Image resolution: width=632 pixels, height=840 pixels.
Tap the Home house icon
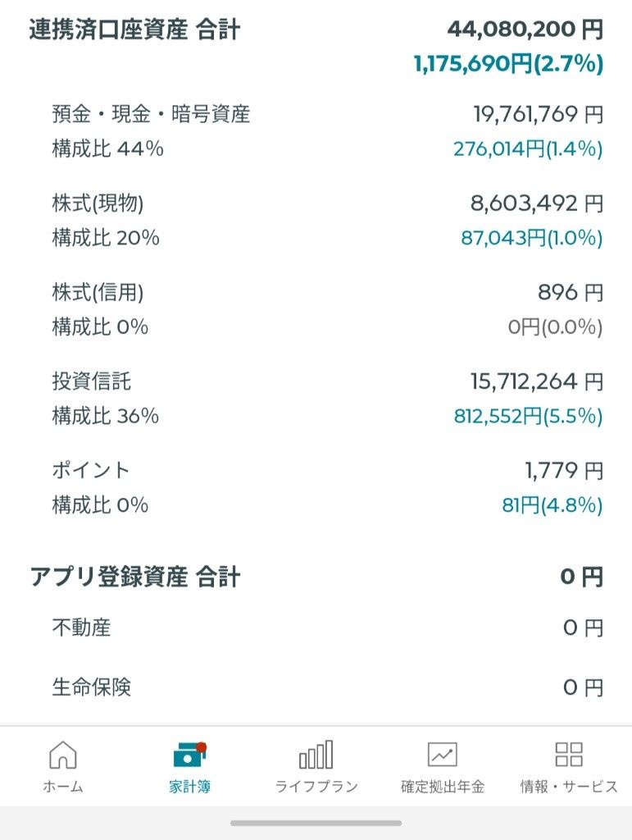click(x=63, y=754)
